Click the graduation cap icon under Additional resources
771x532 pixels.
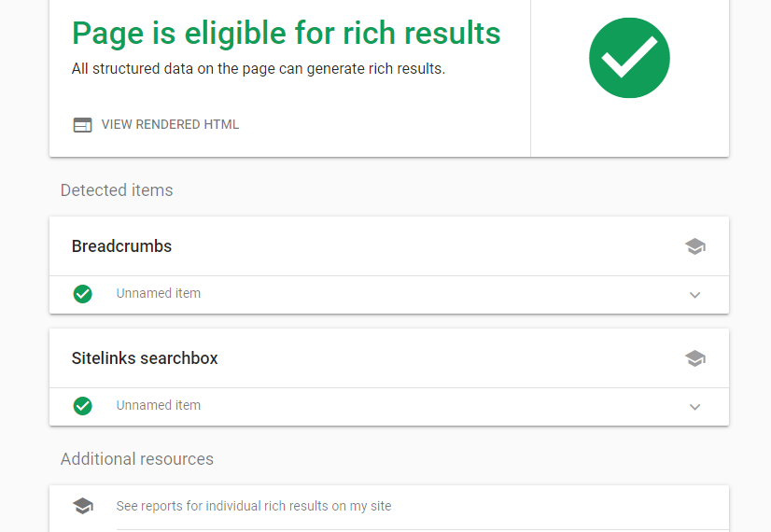coord(82,506)
